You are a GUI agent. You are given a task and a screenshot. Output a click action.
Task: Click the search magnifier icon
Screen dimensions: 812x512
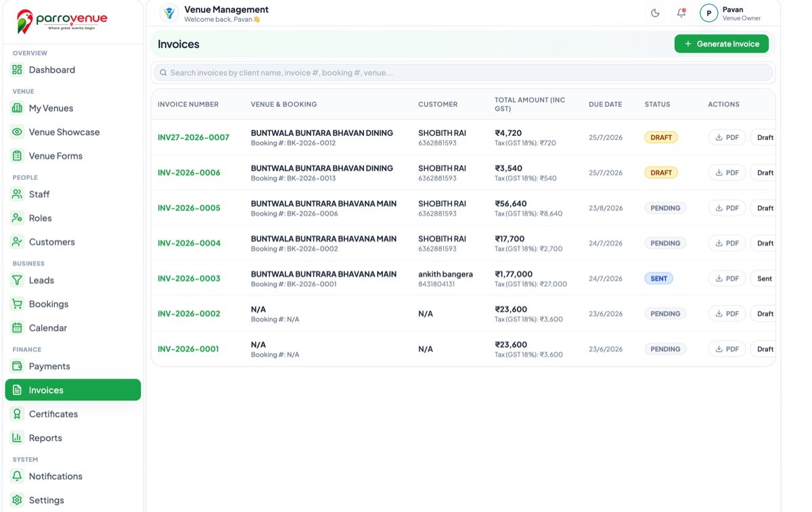(x=163, y=72)
